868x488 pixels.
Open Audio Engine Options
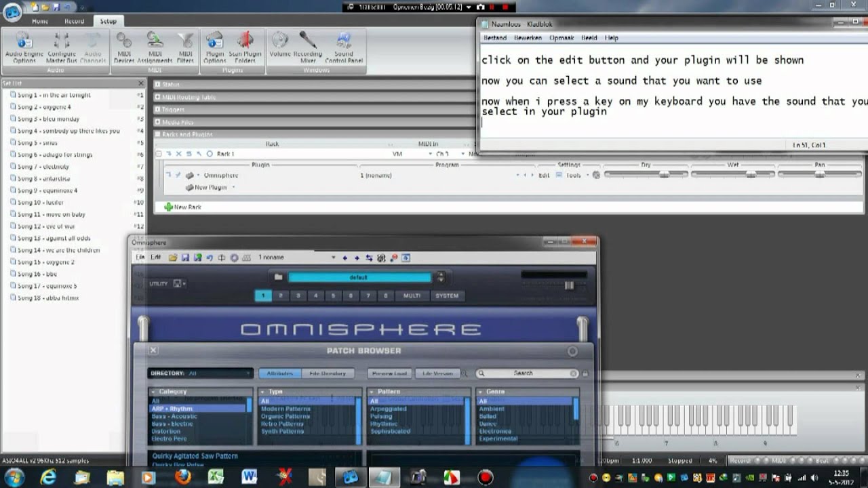click(24, 47)
